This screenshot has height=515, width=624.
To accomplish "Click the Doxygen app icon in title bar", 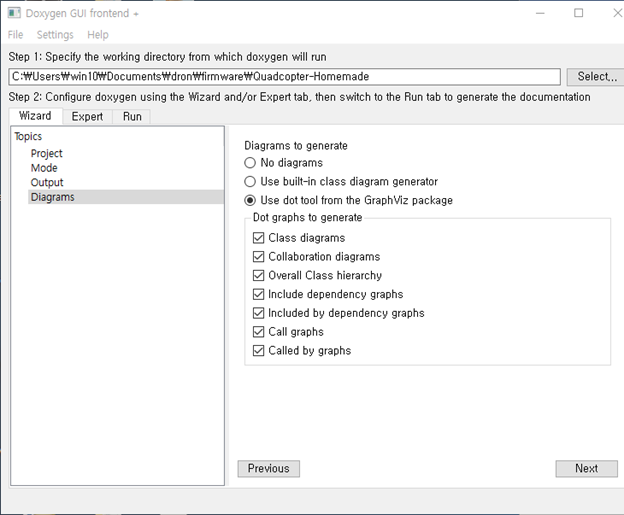I will 14,13.
